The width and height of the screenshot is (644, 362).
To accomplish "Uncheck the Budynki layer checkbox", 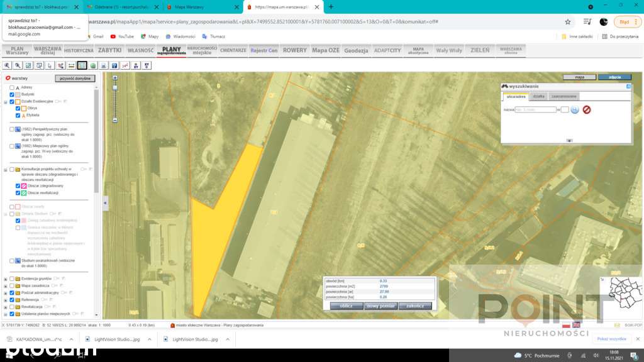I will (12, 94).
